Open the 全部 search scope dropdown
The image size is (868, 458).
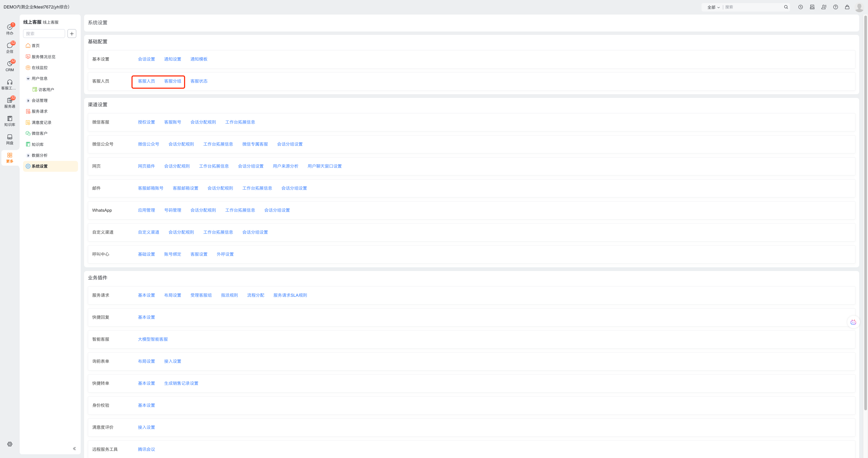pyautogui.click(x=713, y=7)
